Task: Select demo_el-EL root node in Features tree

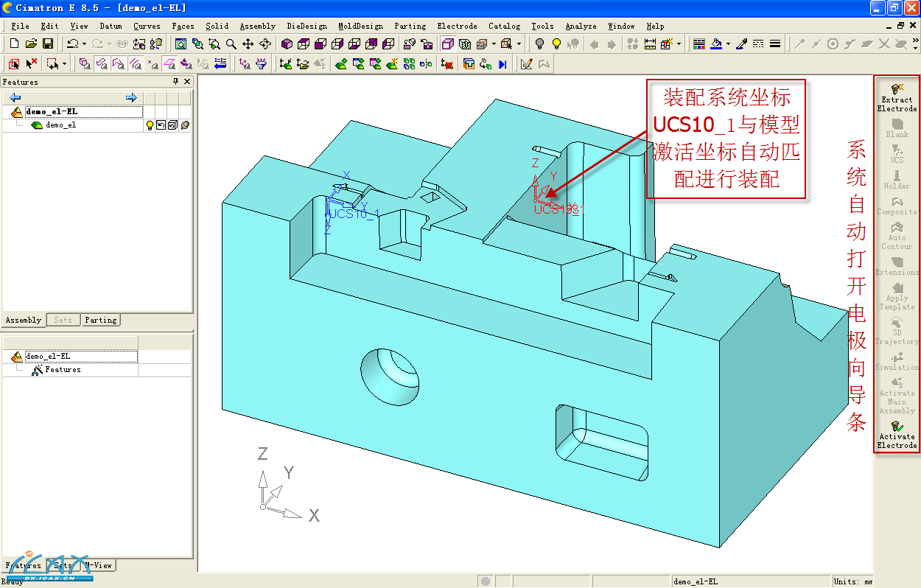Action: point(51,112)
